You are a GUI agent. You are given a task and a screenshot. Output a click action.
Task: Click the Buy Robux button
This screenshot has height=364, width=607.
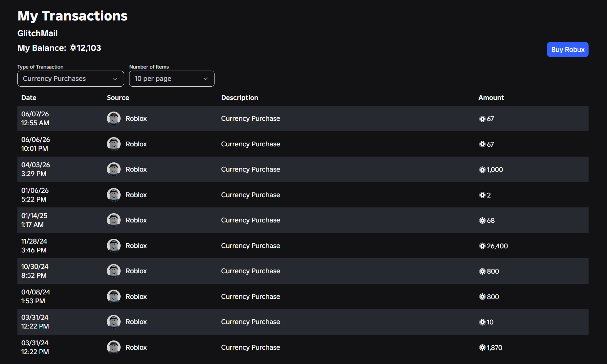(x=567, y=49)
